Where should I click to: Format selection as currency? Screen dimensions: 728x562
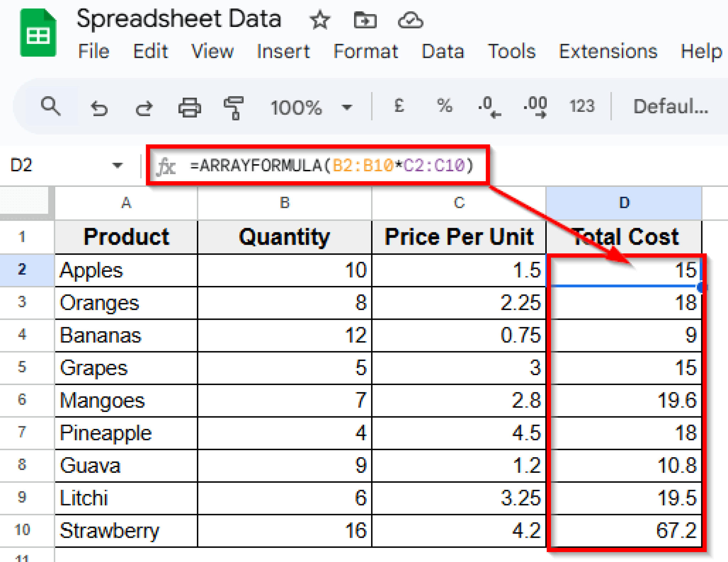pyautogui.click(x=399, y=107)
